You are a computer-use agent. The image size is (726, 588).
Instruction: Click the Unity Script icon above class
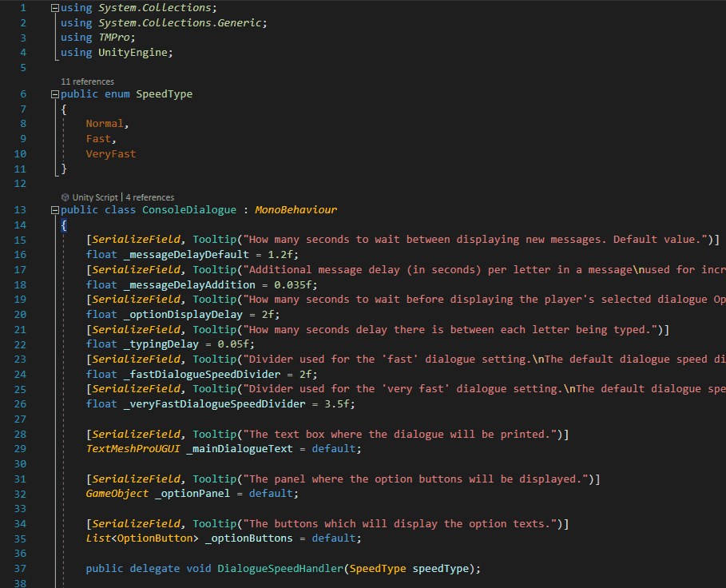(x=65, y=197)
